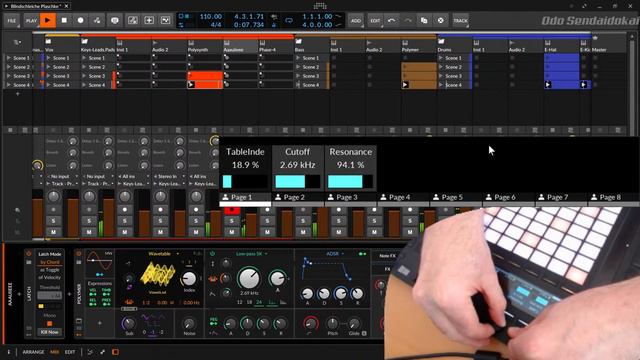The image size is (640, 360).
Task: Switch to Page 5 remote controls tab
Action: (456, 197)
